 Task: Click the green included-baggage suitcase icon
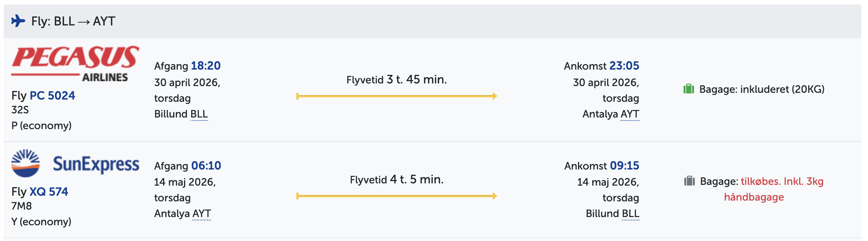tap(689, 89)
